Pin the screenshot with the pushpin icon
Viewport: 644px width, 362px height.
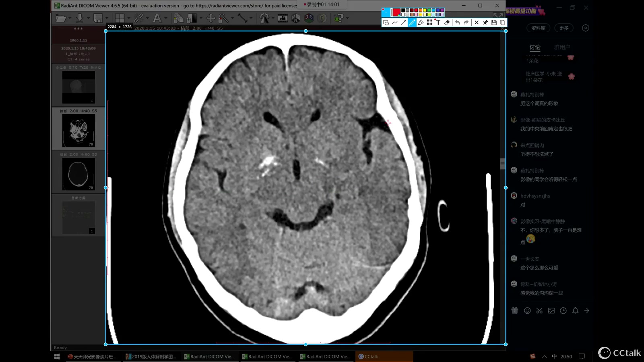click(485, 23)
